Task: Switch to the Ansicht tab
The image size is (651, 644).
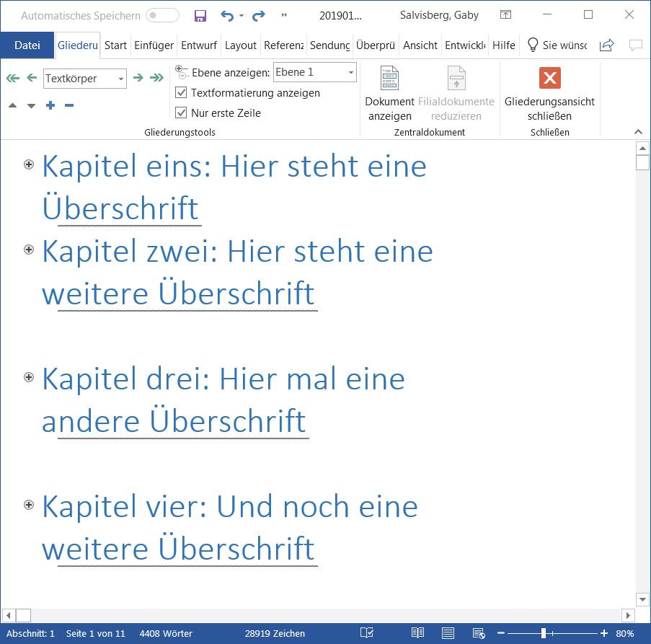Action: [420, 45]
